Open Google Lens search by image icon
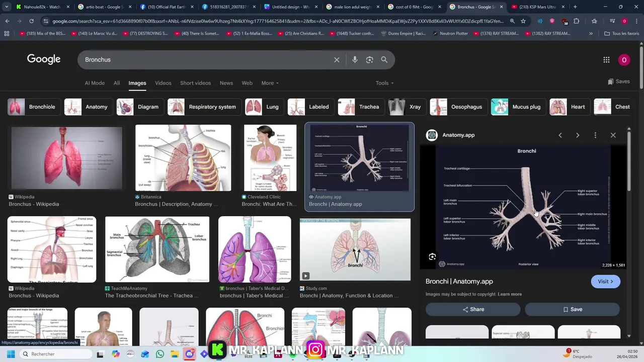 [369, 60]
